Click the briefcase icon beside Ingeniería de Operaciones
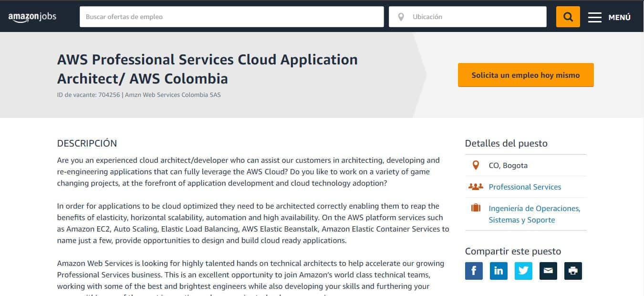The width and height of the screenshot is (644, 296). (476, 208)
